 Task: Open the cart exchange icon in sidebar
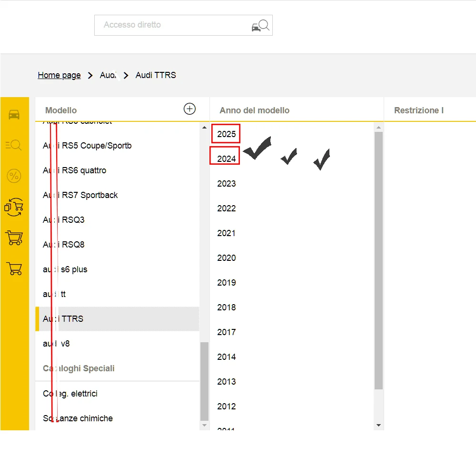pyautogui.click(x=14, y=207)
